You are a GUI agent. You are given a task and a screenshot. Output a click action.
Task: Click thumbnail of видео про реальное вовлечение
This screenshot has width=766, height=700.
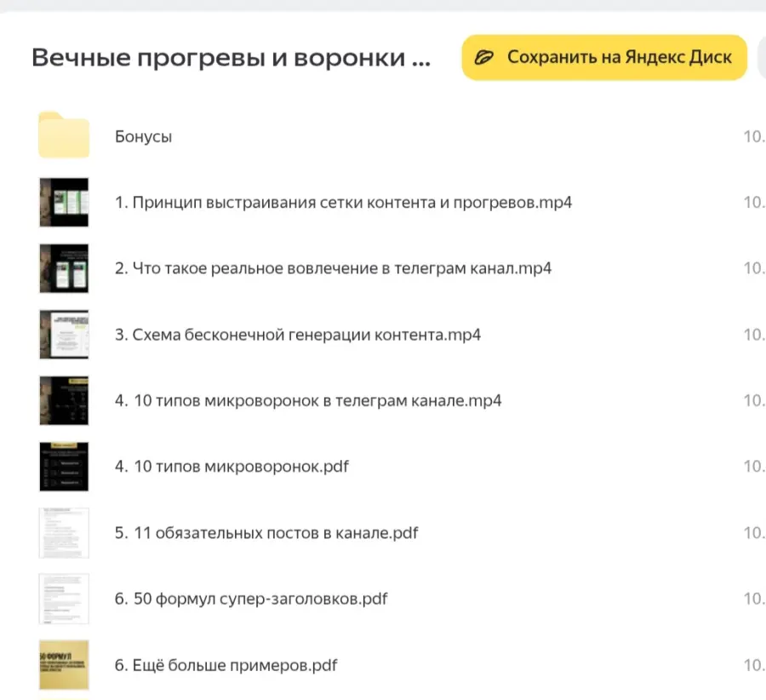(64, 268)
